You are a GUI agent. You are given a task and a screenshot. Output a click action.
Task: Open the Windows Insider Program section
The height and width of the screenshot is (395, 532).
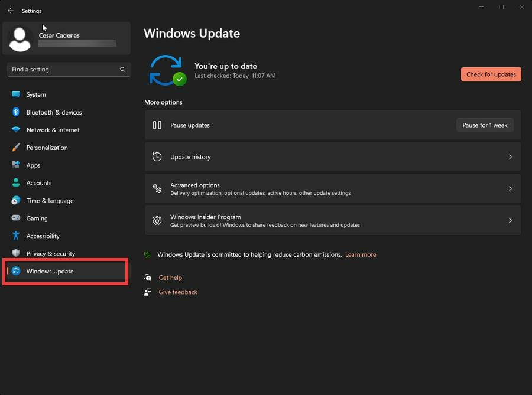332,220
